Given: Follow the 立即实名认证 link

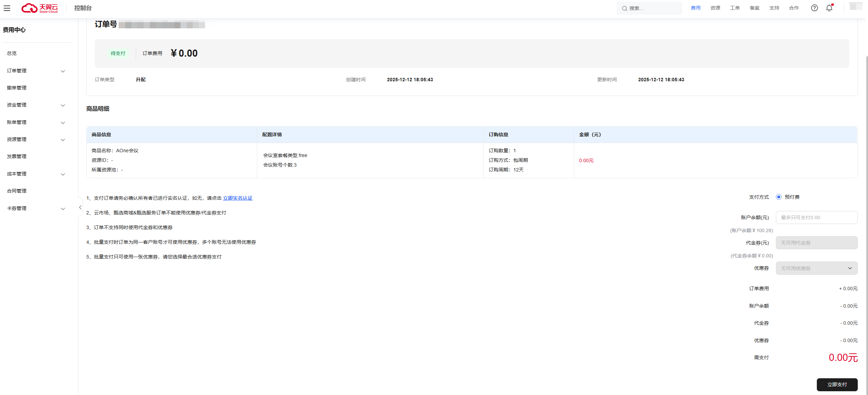Looking at the screenshot, I should 238,198.
